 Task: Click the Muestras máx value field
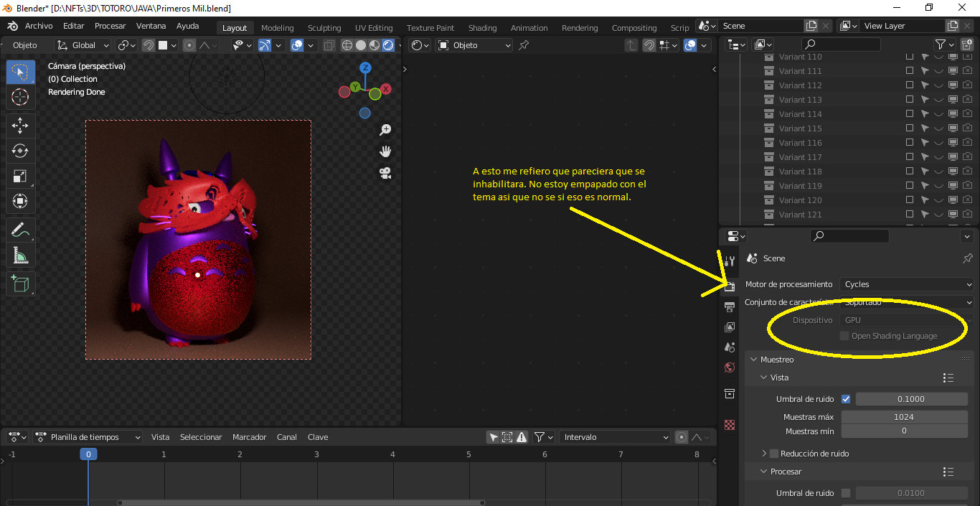904,417
